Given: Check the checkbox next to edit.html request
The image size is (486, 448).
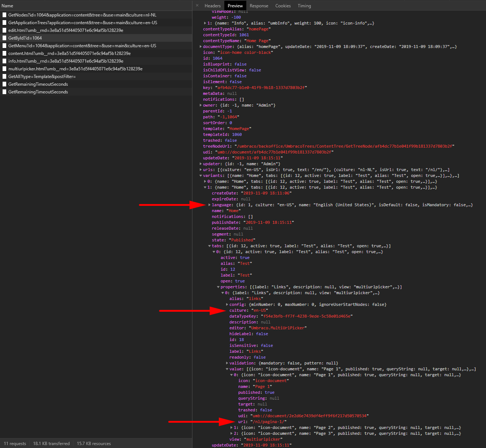Looking at the screenshot, I should click(x=4, y=30).
